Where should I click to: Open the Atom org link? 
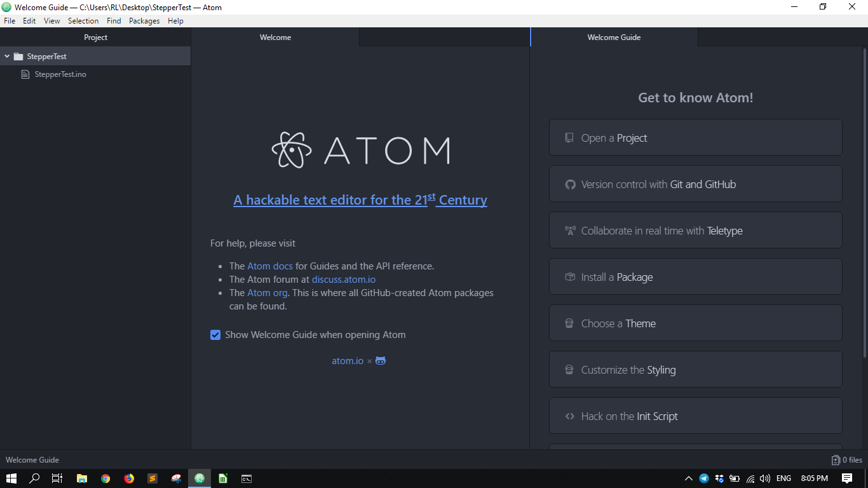[x=268, y=293]
